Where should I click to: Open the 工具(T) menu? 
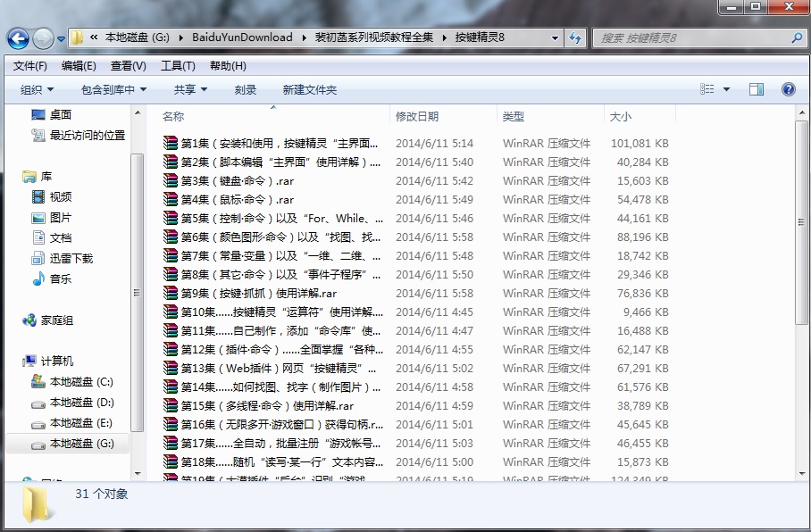click(178, 66)
